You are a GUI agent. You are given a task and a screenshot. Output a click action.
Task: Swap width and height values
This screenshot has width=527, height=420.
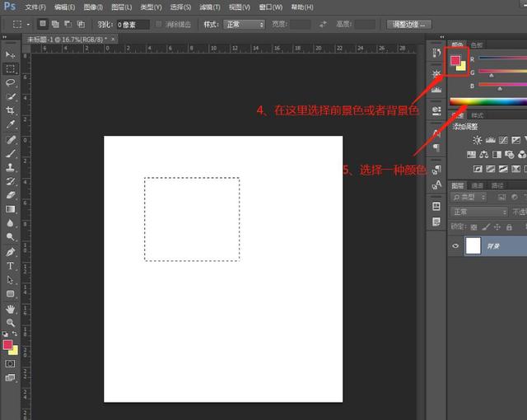click(x=323, y=24)
